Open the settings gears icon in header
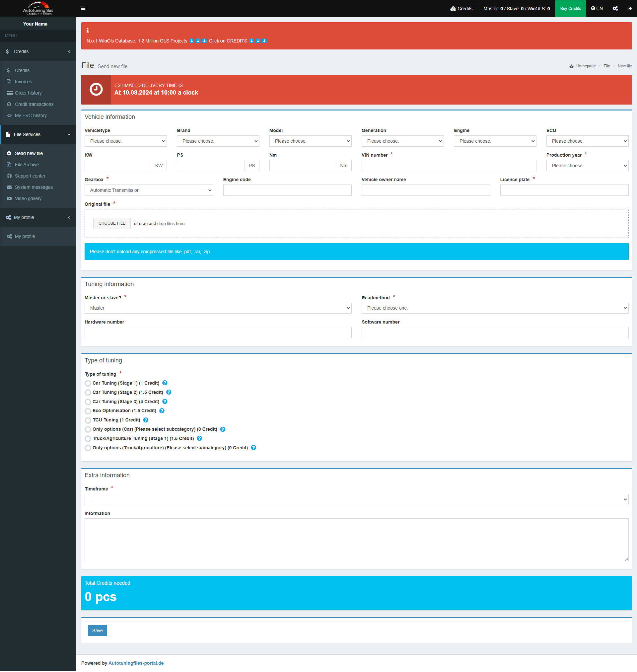The image size is (637, 672). pyautogui.click(x=615, y=9)
